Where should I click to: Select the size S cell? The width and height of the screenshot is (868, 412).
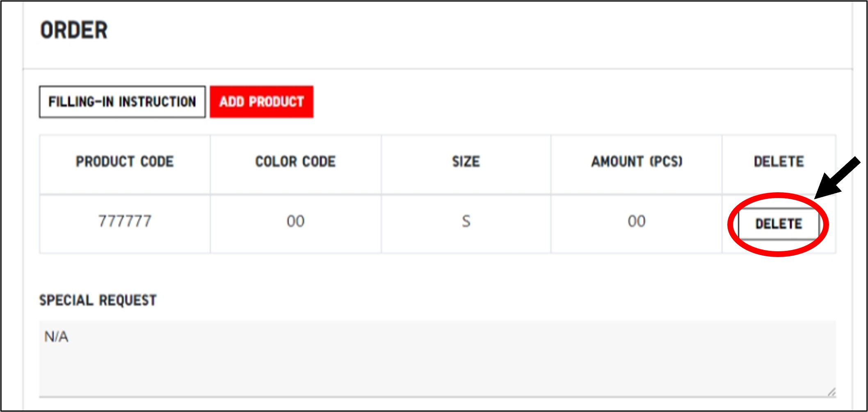[x=466, y=221]
